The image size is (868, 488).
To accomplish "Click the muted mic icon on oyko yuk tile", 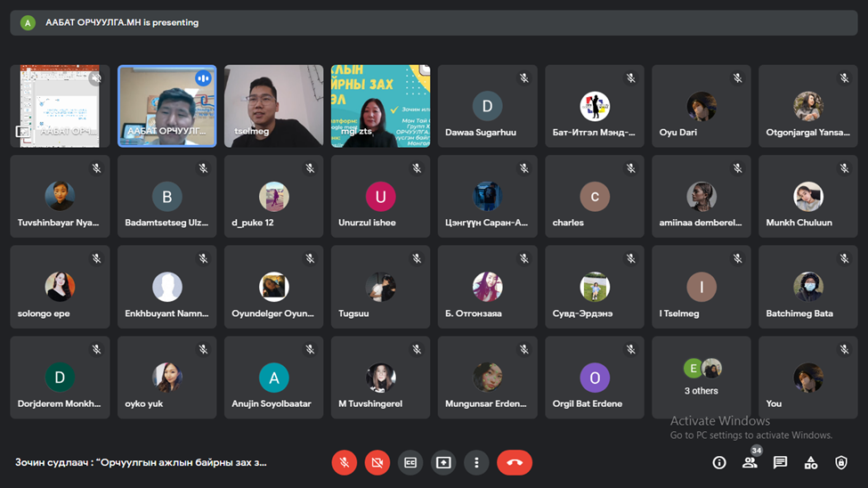I will coord(203,349).
